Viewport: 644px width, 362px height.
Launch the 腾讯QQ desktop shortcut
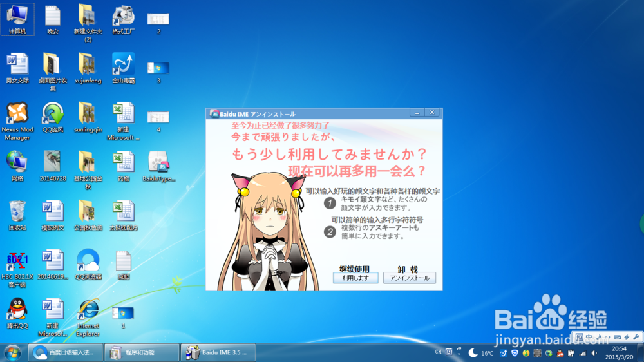(x=17, y=314)
